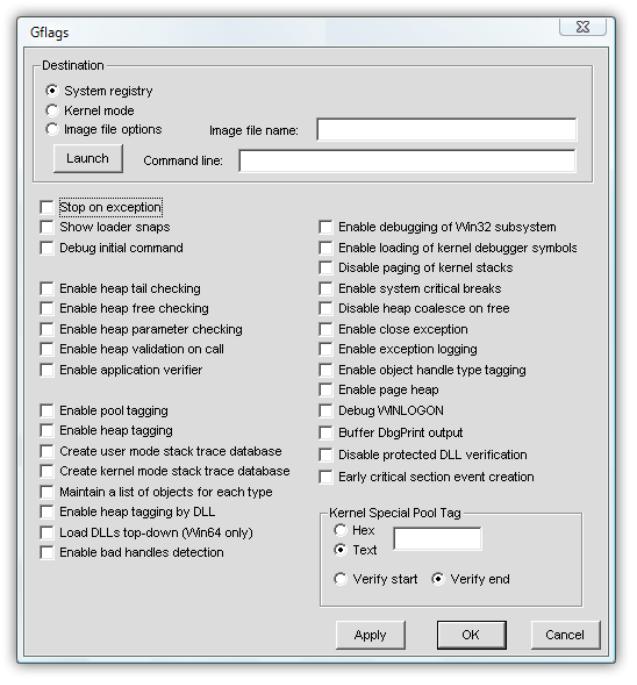Click the Apply button
The height and width of the screenshot is (685, 637).
pyautogui.click(x=370, y=635)
